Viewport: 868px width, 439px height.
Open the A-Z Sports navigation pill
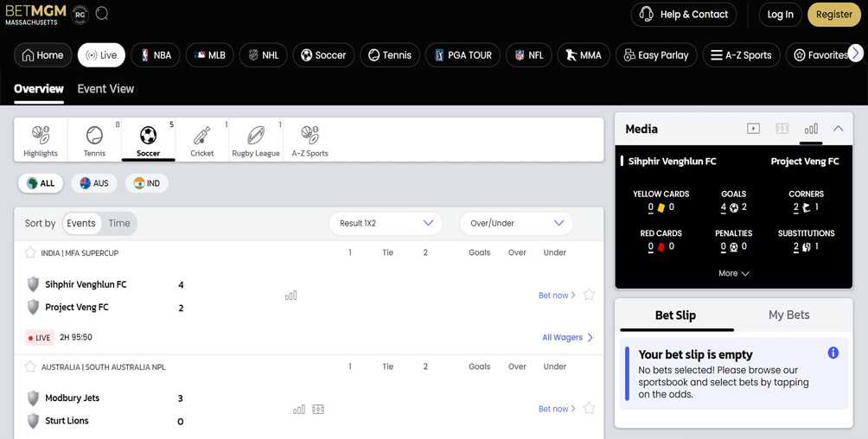(x=741, y=54)
